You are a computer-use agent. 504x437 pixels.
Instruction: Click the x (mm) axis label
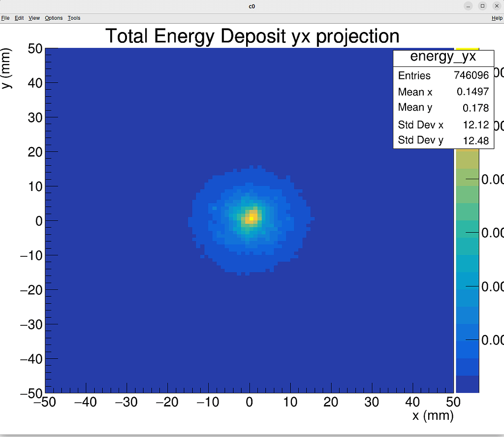pos(432,416)
